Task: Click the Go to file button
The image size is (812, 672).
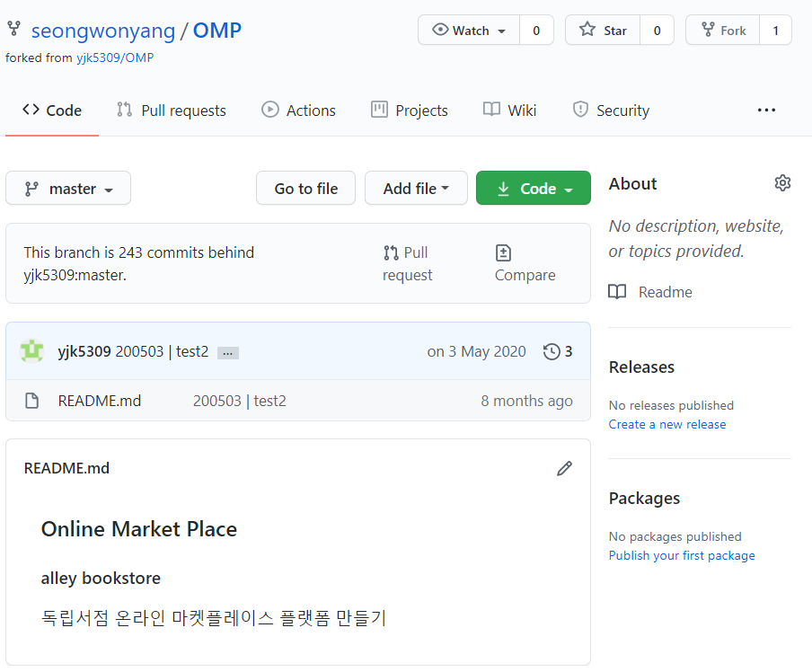Action: point(306,188)
